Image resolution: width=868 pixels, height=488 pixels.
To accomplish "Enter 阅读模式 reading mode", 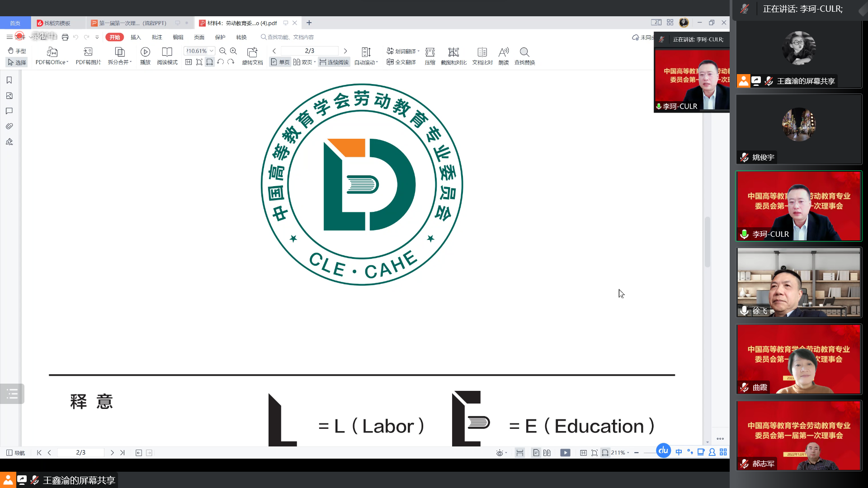I will 167,56.
